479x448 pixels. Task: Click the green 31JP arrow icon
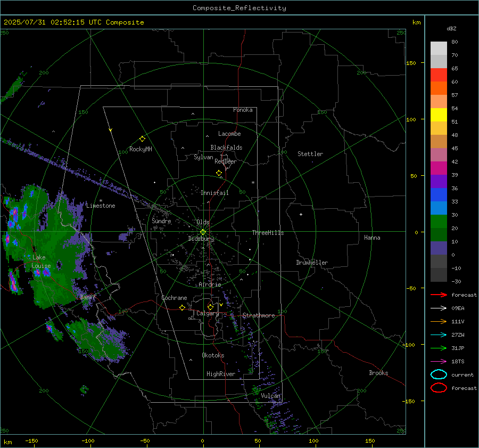(439, 348)
